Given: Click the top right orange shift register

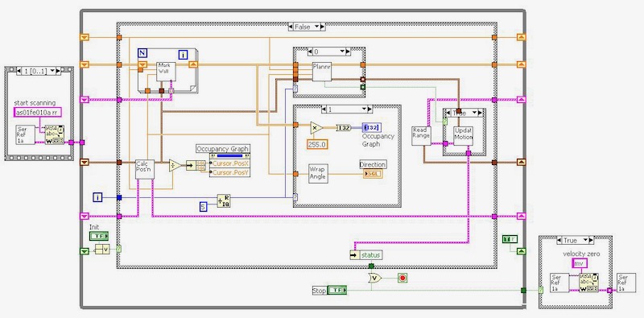Looking at the screenshot, I should point(522,37).
